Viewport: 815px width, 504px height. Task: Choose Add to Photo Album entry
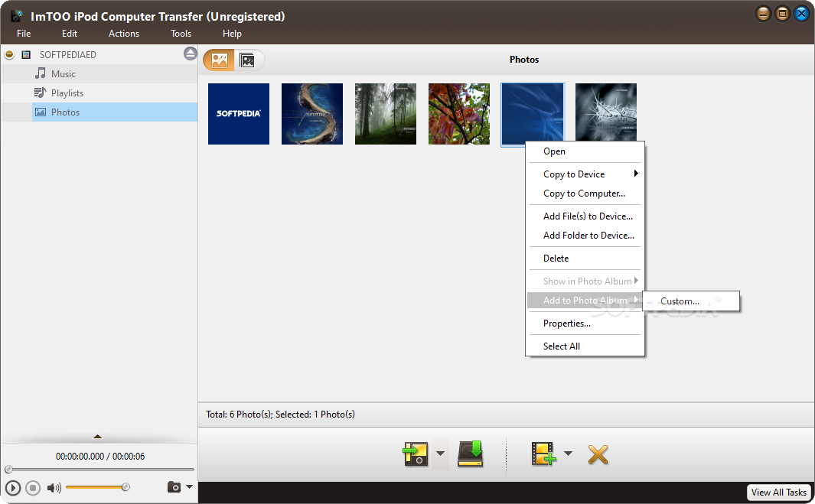[x=585, y=301]
